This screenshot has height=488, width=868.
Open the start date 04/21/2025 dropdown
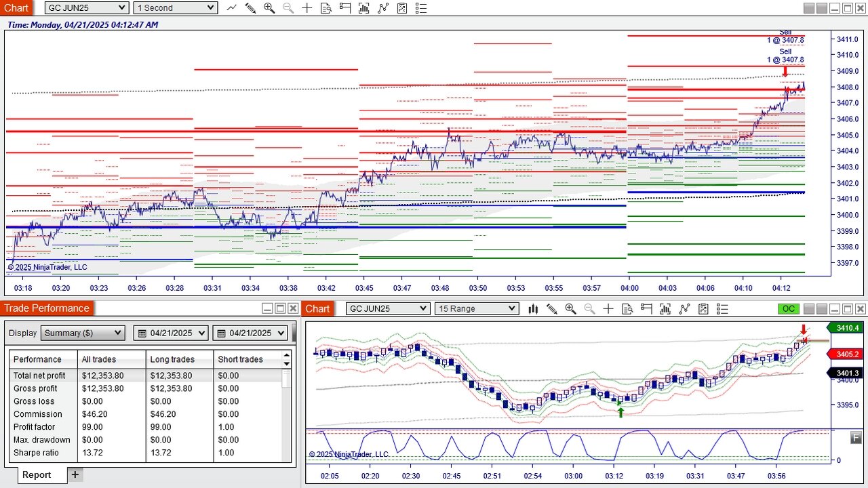[x=170, y=333]
